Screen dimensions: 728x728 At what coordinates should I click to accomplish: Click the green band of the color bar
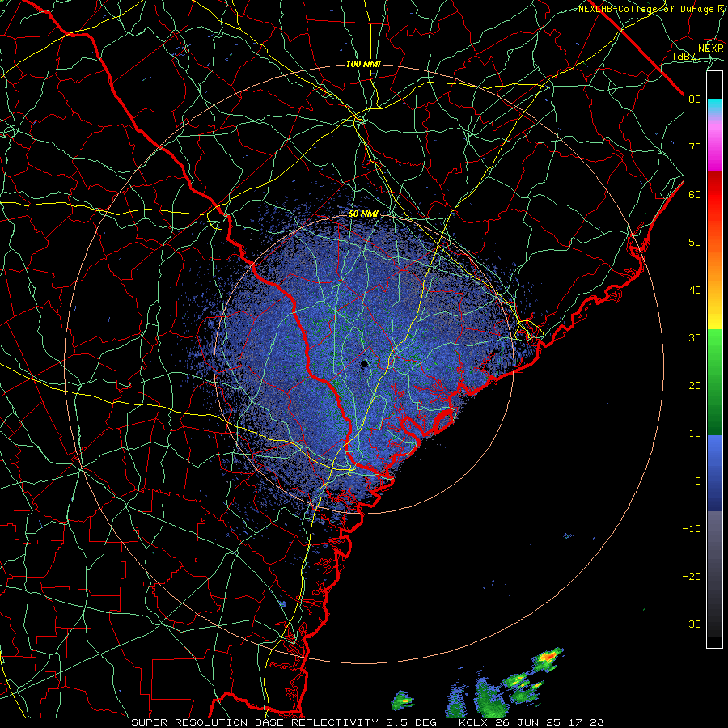(x=714, y=381)
